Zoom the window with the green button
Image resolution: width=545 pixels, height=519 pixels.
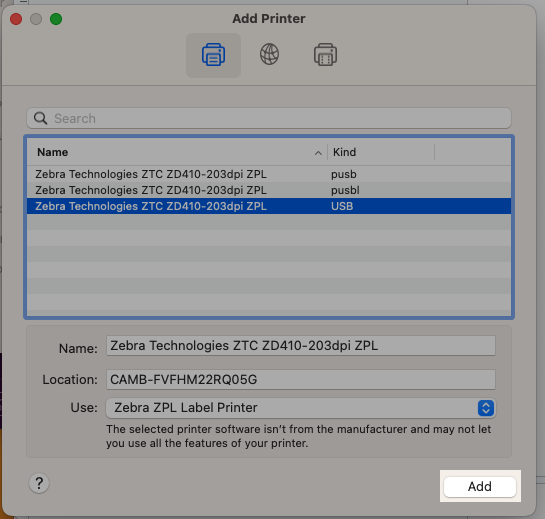[x=56, y=19]
